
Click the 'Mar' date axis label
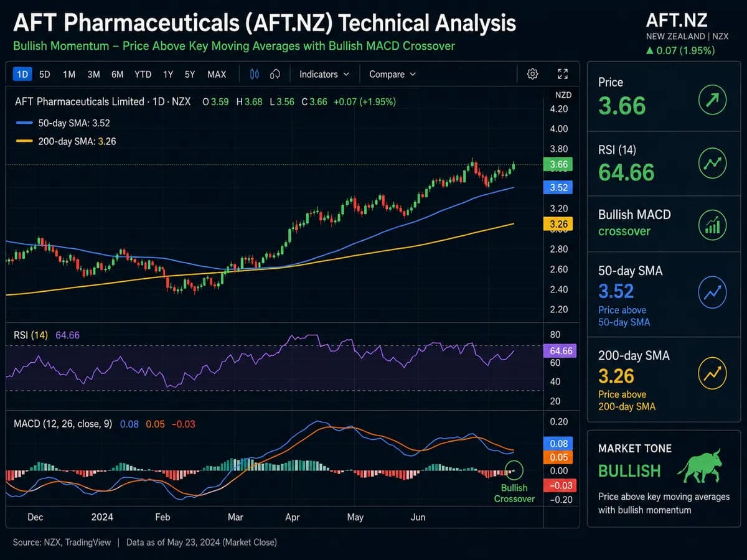(235, 517)
